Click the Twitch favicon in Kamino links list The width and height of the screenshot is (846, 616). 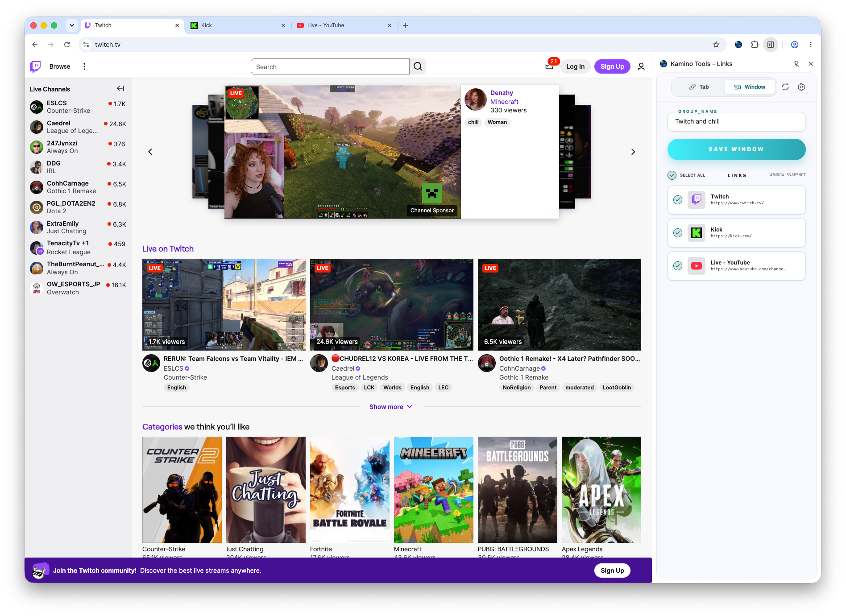point(697,199)
